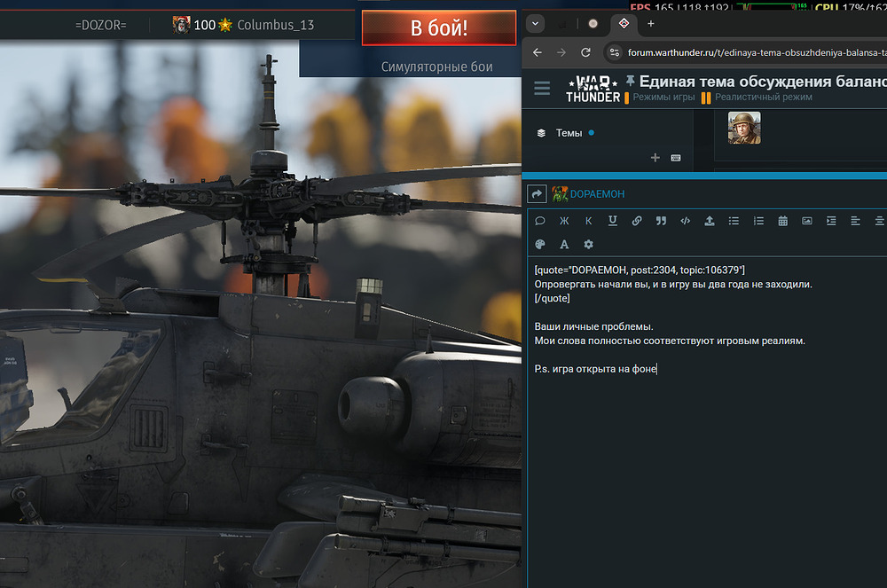The height and width of the screenshot is (588, 887).
Task: Insert a numbered list
Action: coord(758,221)
